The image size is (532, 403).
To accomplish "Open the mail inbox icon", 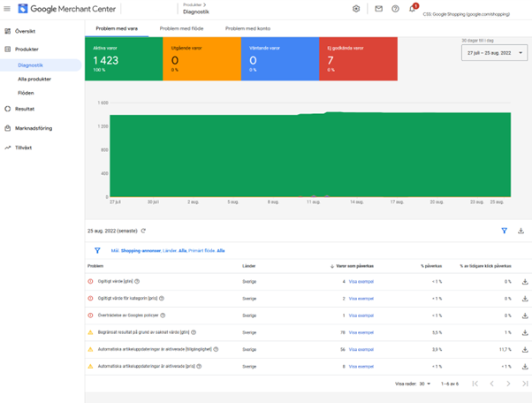I will pos(378,9).
